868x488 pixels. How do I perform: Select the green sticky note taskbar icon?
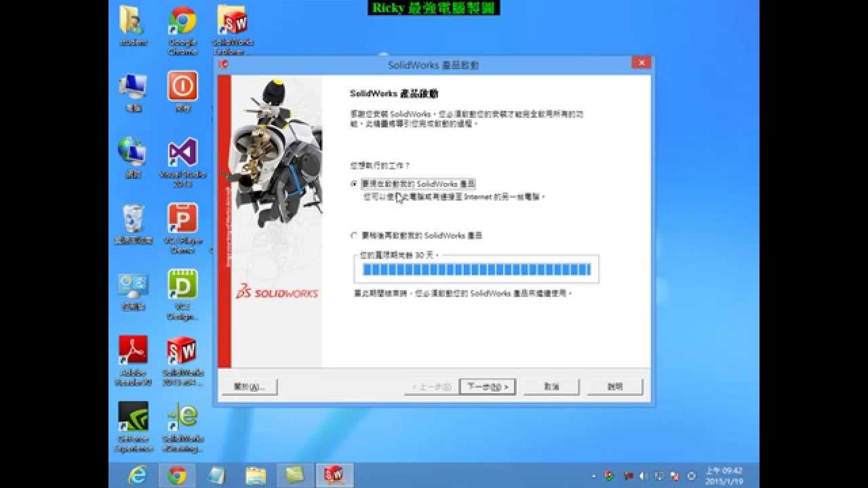tap(295, 475)
